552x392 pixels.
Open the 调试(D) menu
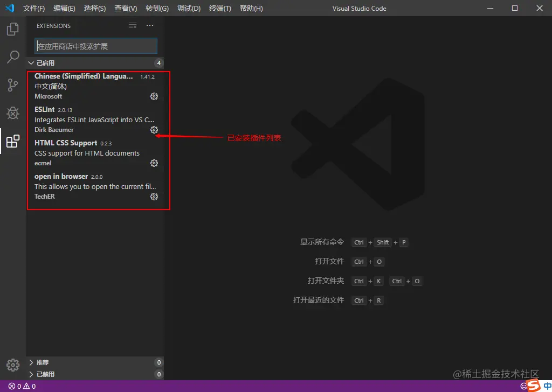coord(189,8)
